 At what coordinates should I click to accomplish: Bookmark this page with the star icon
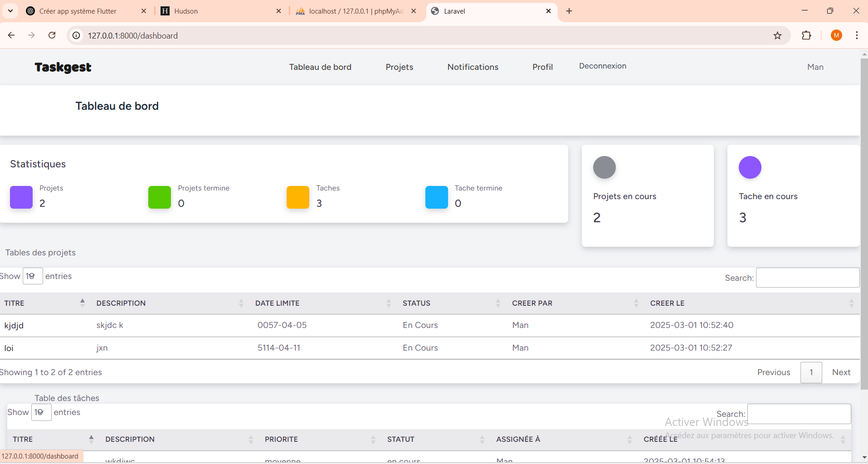pyautogui.click(x=777, y=35)
